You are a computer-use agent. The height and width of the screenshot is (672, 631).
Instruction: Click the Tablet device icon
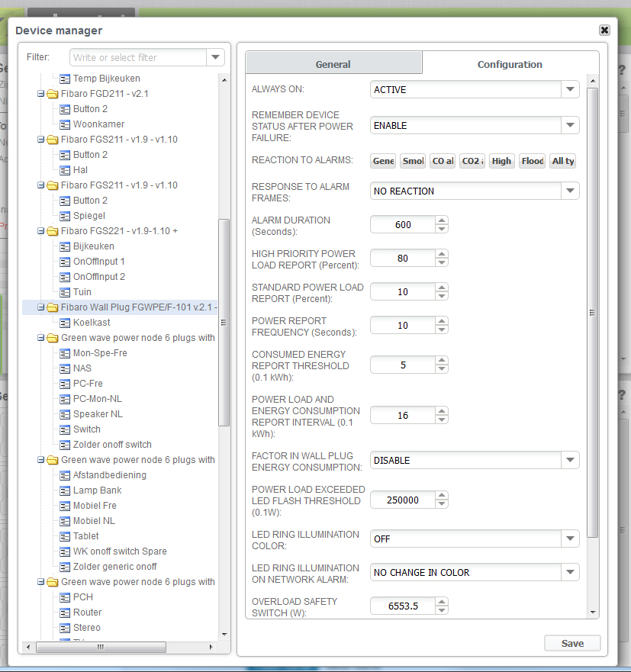pos(65,536)
